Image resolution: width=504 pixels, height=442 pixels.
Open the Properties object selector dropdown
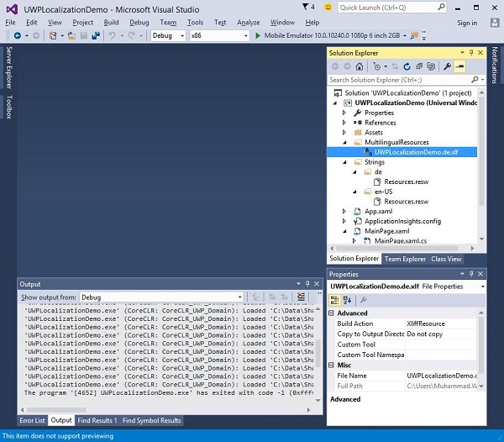[483, 287]
